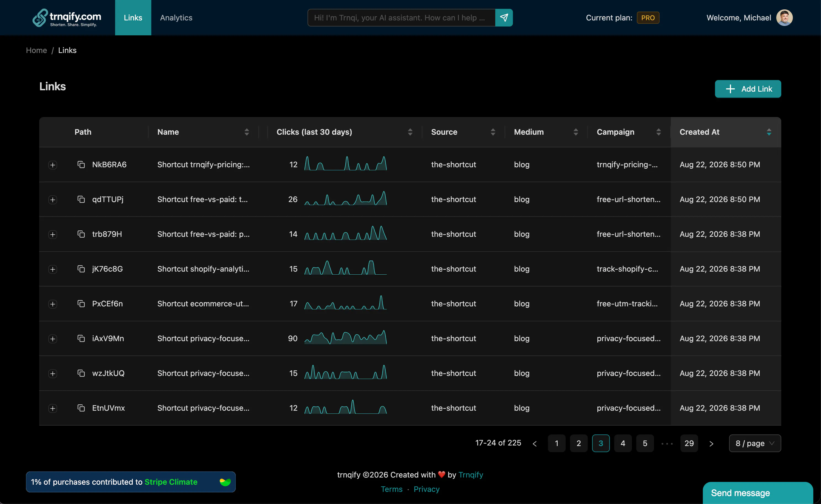
Task: Open the Terms link
Action: point(392,489)
